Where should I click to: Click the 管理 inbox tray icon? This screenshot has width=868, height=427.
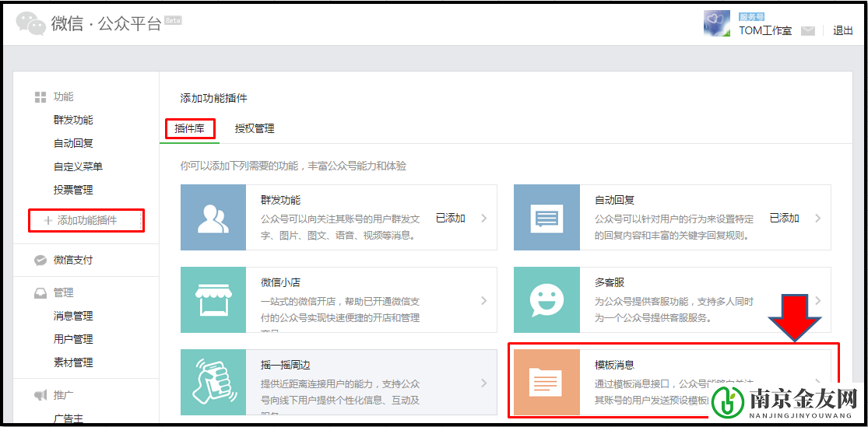pyautogui.click(x=40, y=293)
